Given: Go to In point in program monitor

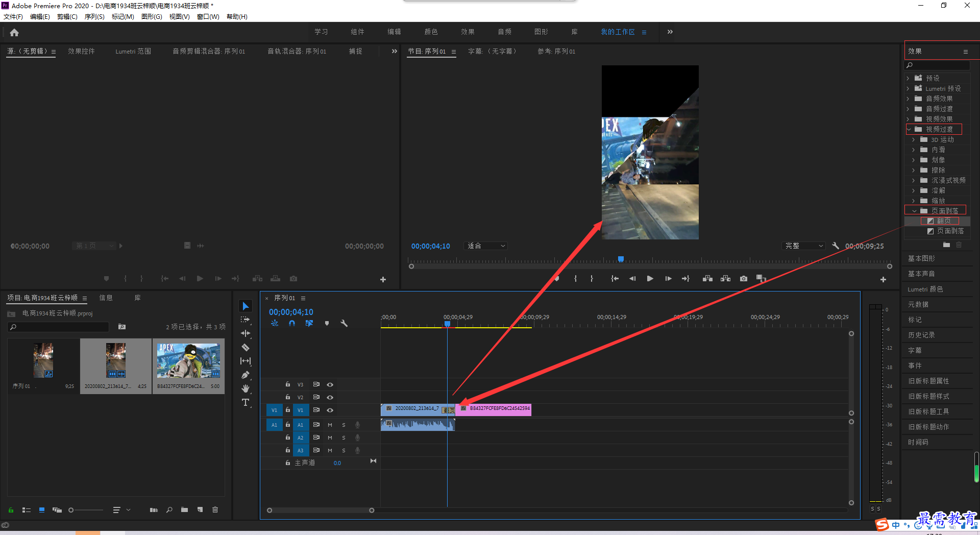Looking at the screenshot, I should click(x=615, y=279).
